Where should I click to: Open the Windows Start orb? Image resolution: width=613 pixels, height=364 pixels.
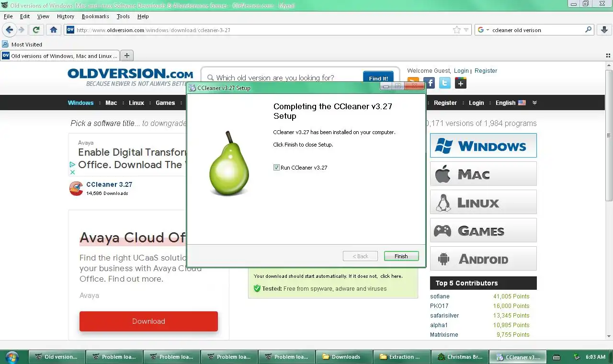point(12,357)
